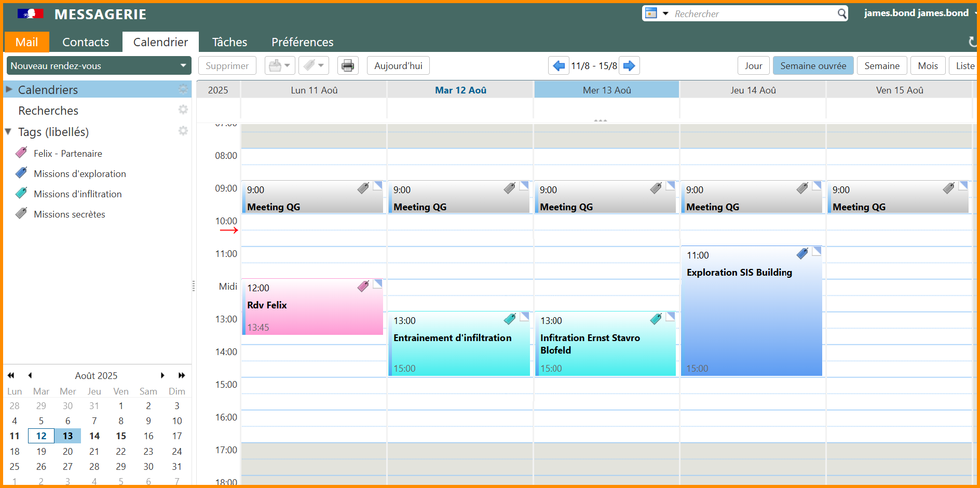The width and height of the screenshot is (980, 488).
Task: Go to previous week with left arrow
Action: coord(559,66)
